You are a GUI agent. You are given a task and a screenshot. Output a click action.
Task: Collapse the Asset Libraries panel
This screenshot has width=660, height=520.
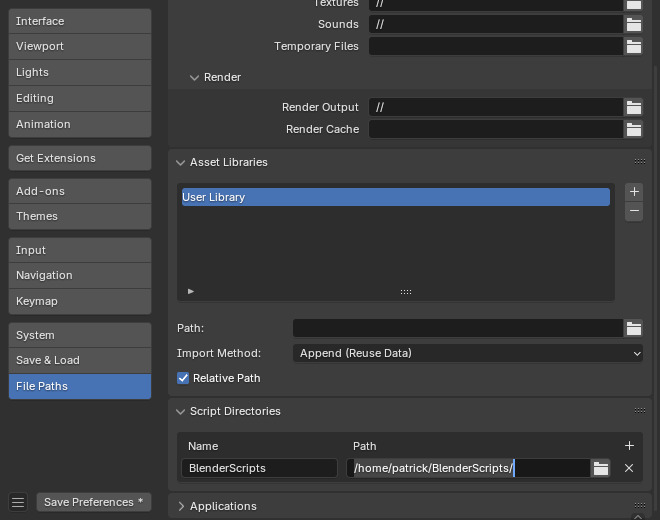[x=181, y=163]
